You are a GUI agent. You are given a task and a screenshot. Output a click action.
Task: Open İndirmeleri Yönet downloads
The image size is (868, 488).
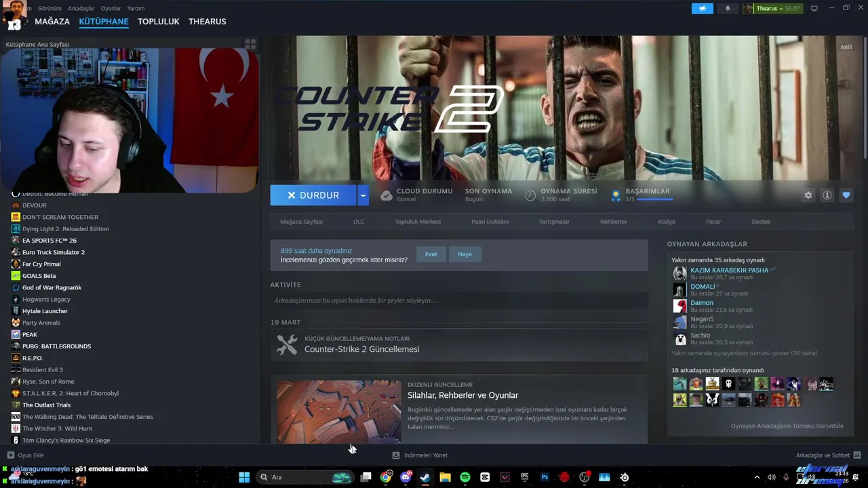coord(420,455)
